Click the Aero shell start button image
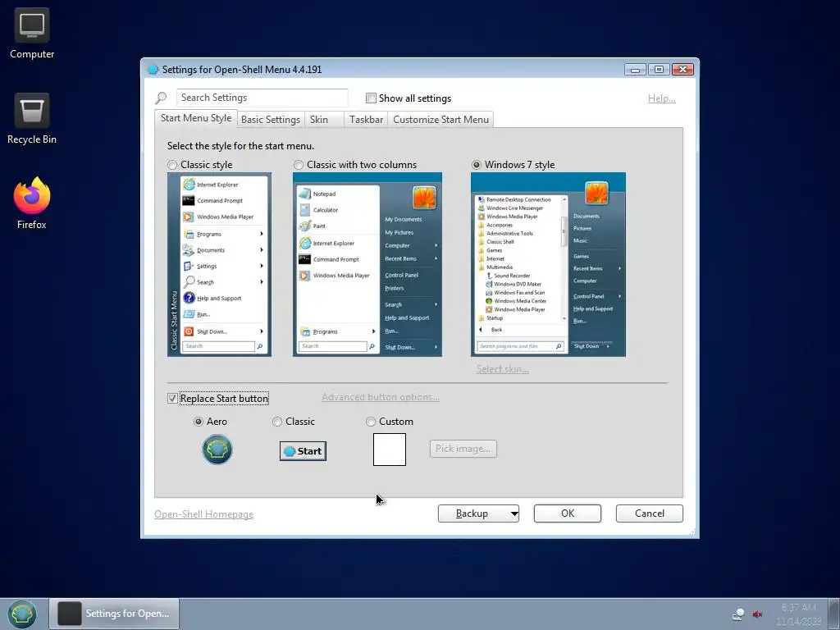840x630 pixels. point(217,450)
